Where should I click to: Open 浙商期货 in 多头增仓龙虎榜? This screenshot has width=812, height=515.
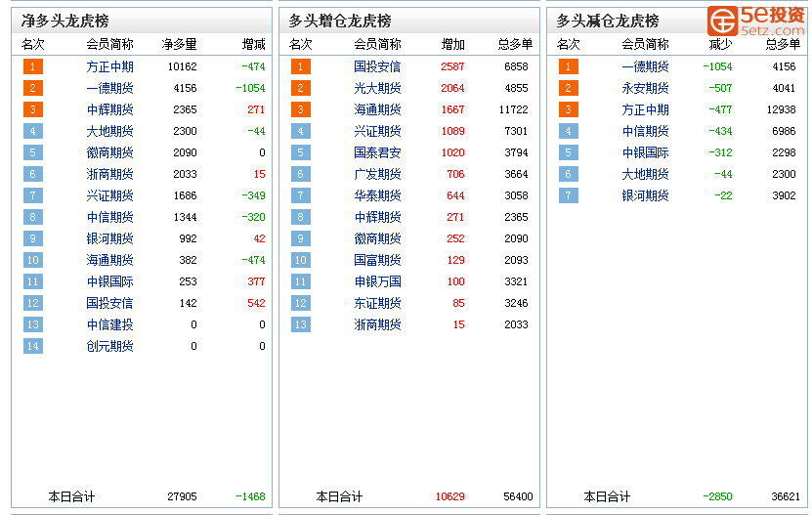coord(377,324)
